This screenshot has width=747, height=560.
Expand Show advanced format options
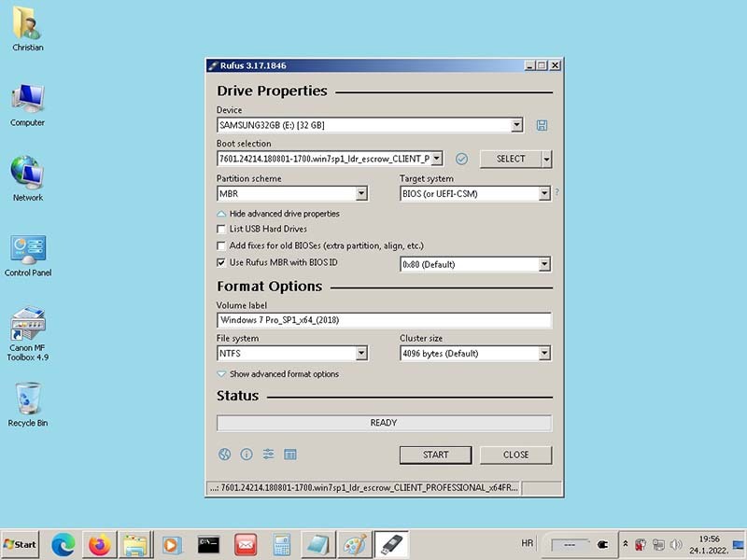pyautogui.click(x=278, y=374)
